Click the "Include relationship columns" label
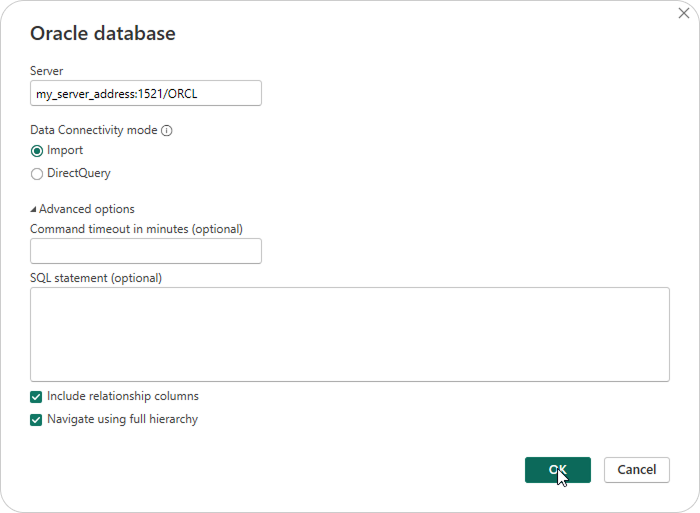Image resolution: width=700 pixels, height=513 pixels. [x=123, y=397]
